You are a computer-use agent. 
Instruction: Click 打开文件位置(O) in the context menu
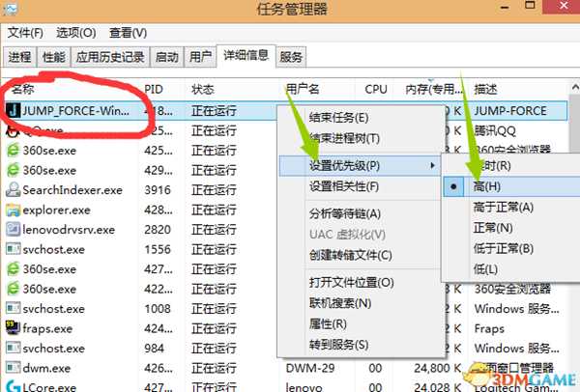click(351, 283)
